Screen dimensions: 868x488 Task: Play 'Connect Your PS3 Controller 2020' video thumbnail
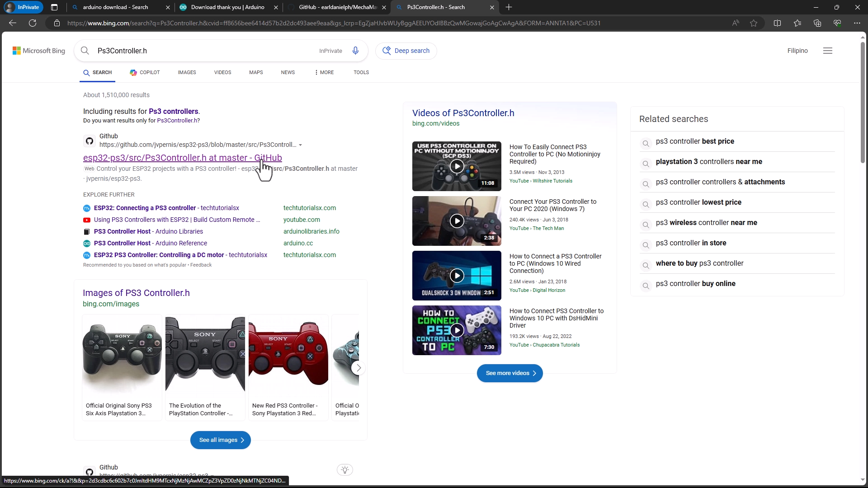tap(457, 221)
